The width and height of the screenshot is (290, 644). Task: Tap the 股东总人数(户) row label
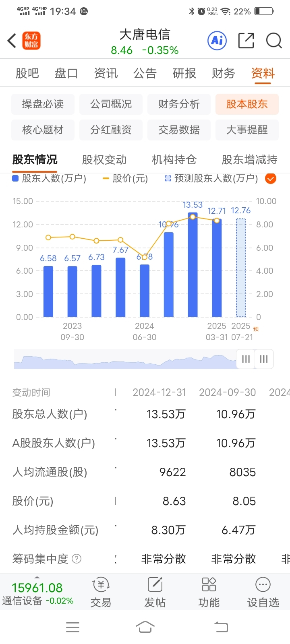(x=50, y=414)
